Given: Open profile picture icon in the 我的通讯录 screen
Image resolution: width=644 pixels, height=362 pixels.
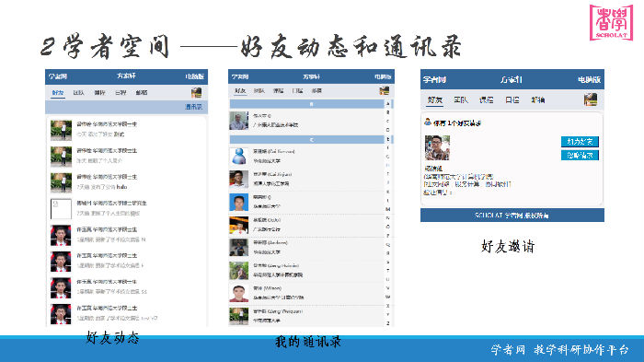Looking at the screenshot, I should click(384, 90).
